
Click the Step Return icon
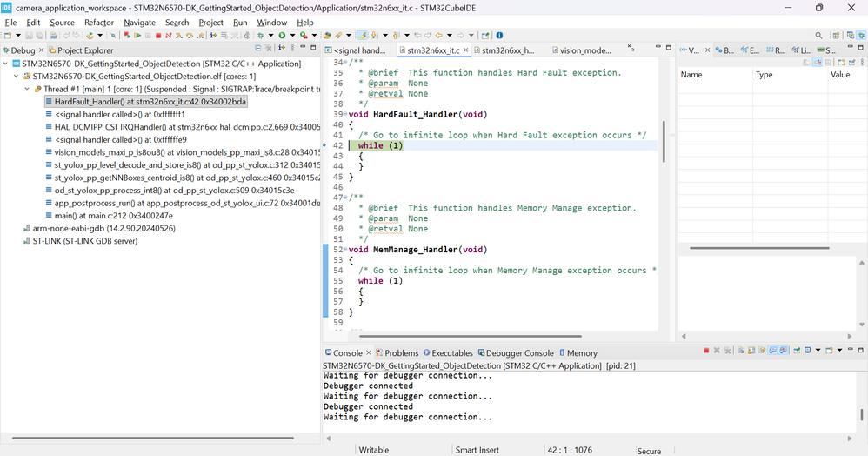click(x=200, y=36)
